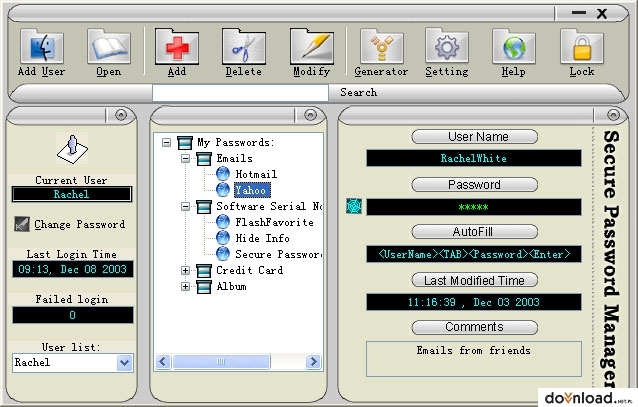Image resolution: width=638 pixels, height=407 pixels.
Task: Click the AutoFill sequence field
Action: pyautogui.click(x=474, y=254)
